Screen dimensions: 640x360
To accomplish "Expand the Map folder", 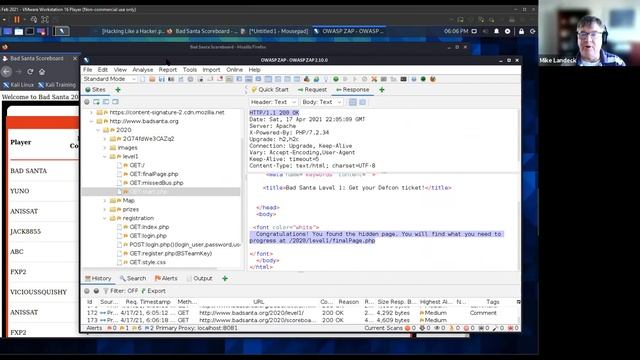I will tap(105, 200).
